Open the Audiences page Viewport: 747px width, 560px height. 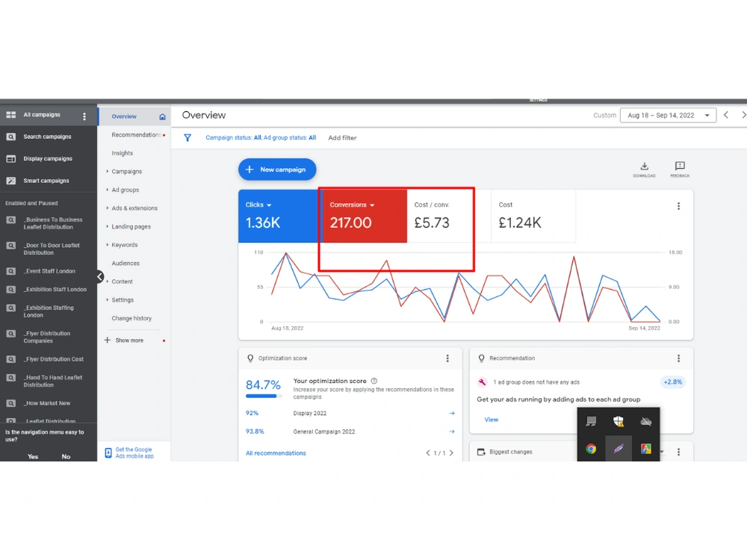coord(125,264)
